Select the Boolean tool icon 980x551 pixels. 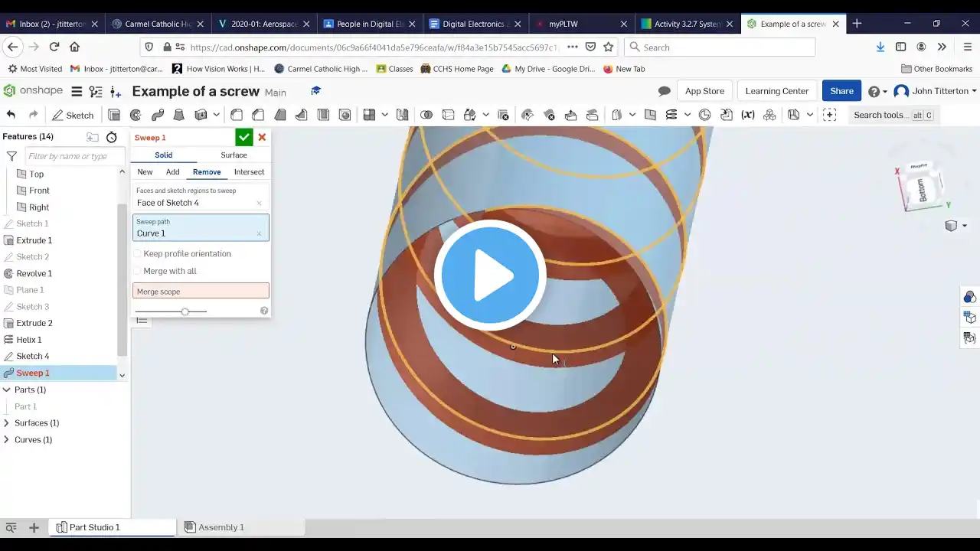(426, 115)
